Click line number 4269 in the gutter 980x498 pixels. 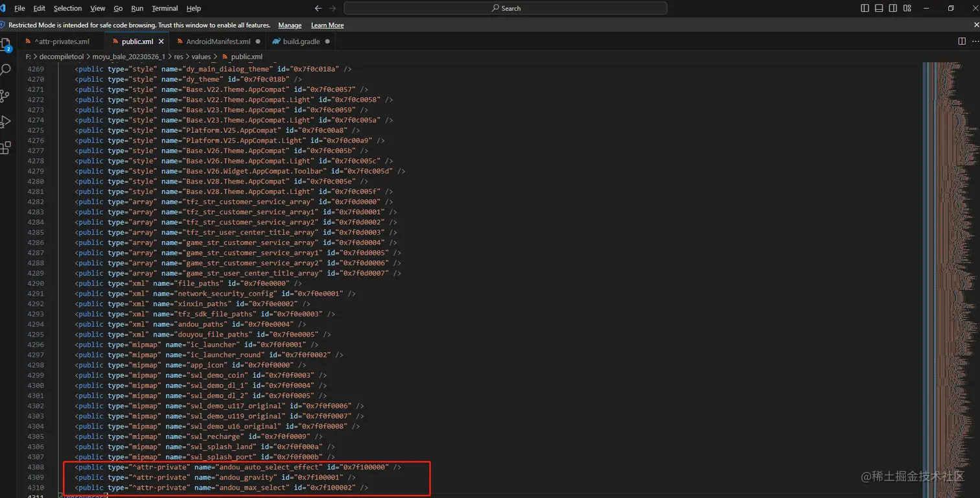(x=36, y=69)
